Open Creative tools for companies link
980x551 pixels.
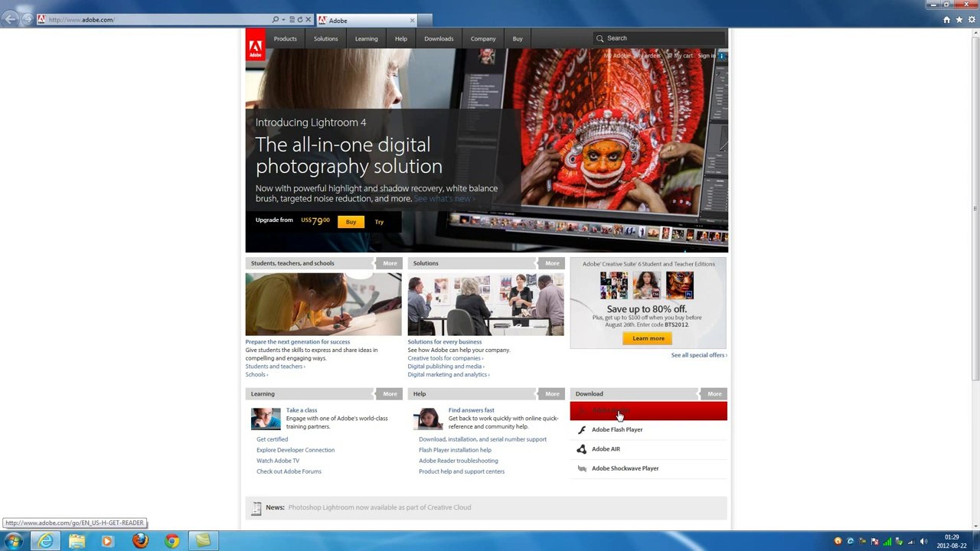pyautogui.click(x=446, y=358)
